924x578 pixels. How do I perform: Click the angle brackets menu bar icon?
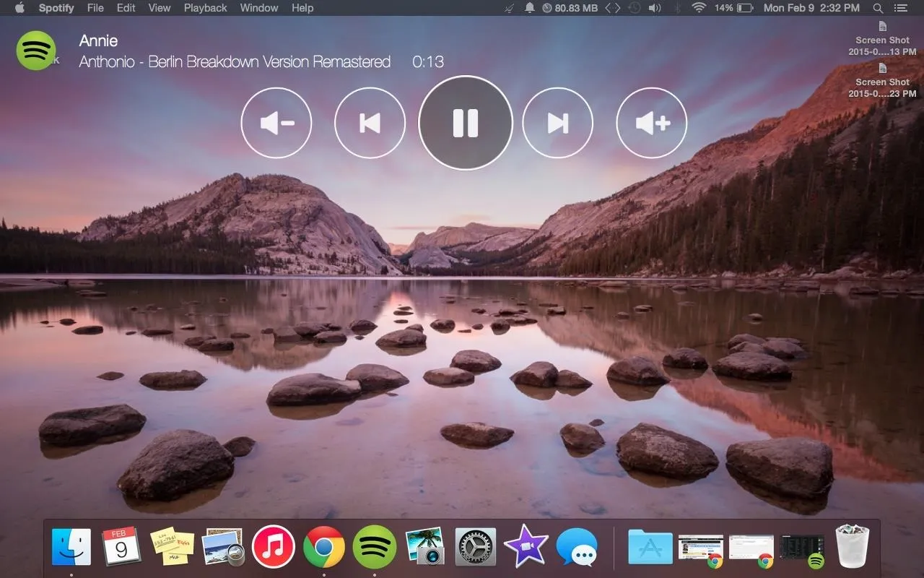tap(612, 8)
